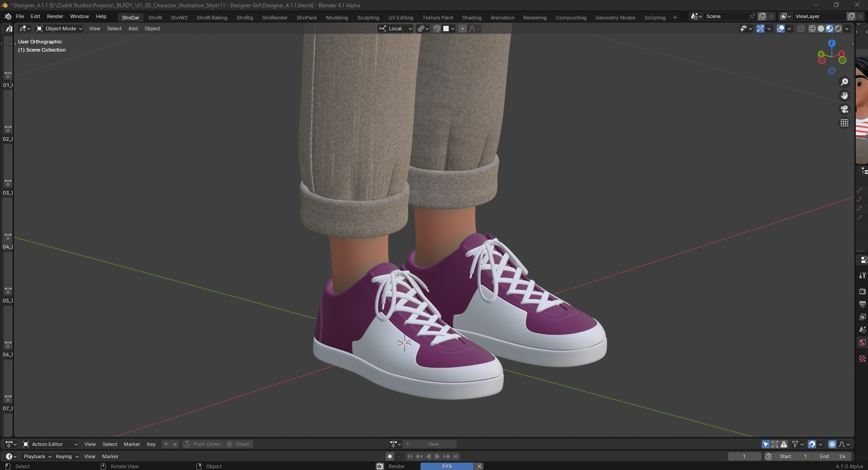Open the viewport Object menu

tap(152, 29)
